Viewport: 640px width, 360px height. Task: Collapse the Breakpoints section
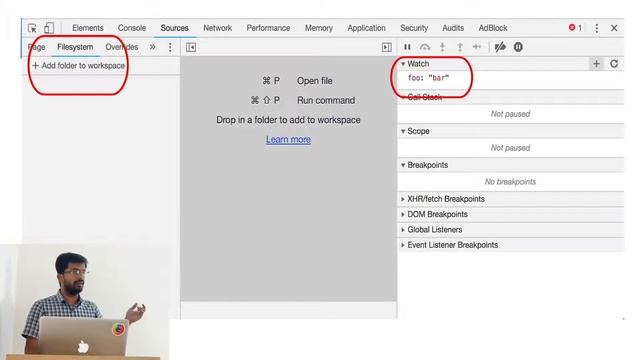(424, 165)
